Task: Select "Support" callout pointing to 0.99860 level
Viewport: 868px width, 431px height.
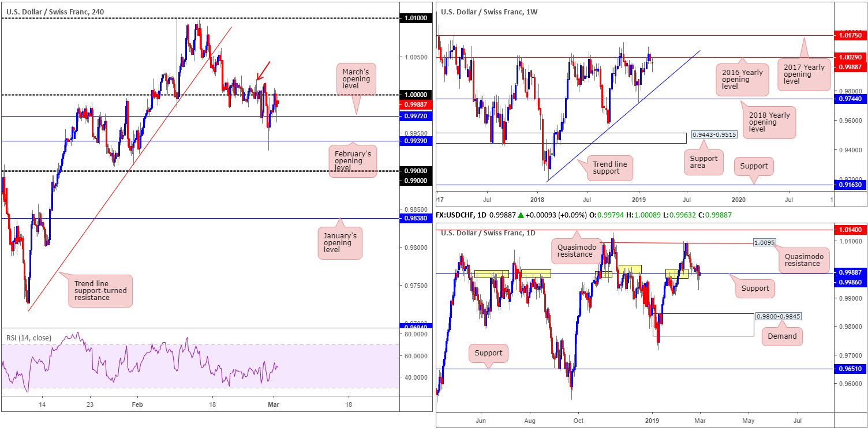Action: tap(755, 288)
